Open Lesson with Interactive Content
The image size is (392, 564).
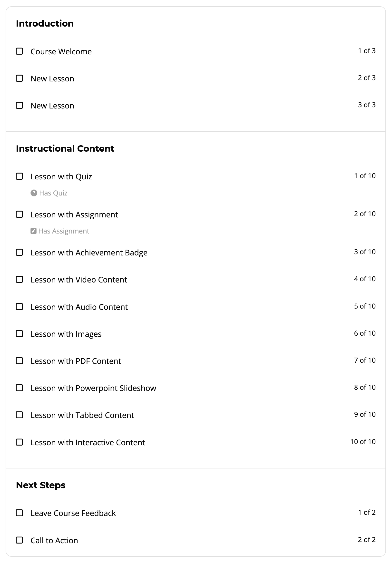[x=88, y=442]
